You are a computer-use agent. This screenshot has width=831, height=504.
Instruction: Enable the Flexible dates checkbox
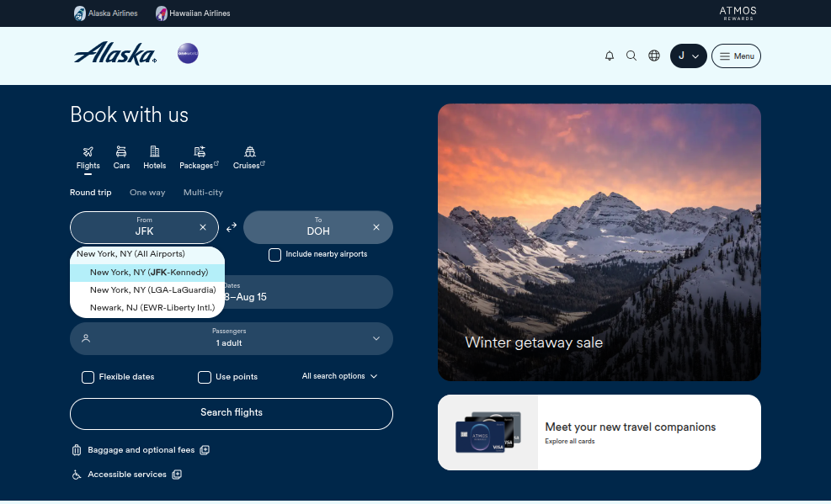(x=88, y=377)
